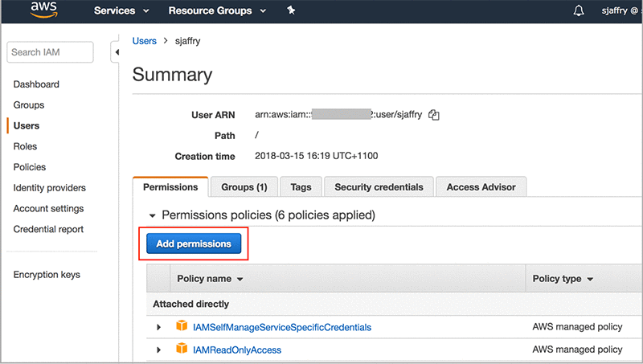
Task: Collapse the IAM sidebar with arrow handle
Action: [x=116, y=53]
